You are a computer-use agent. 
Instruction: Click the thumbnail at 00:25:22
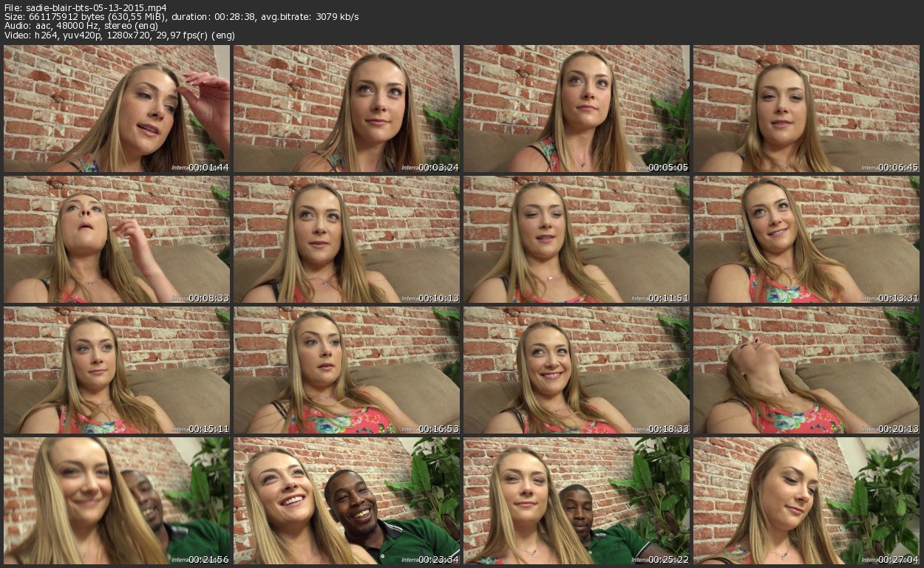coord(577,500)
